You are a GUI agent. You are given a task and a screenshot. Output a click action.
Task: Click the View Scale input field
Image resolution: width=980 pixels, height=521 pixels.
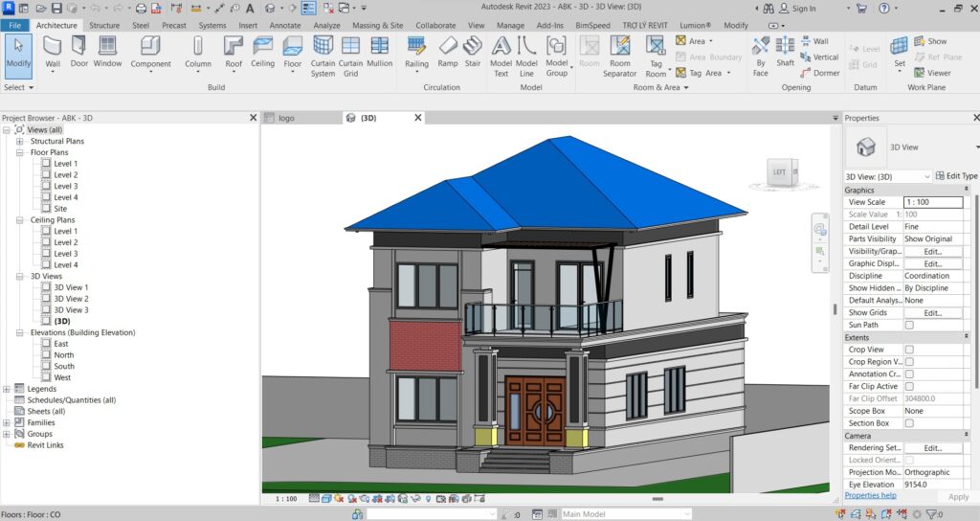point(932,202)
